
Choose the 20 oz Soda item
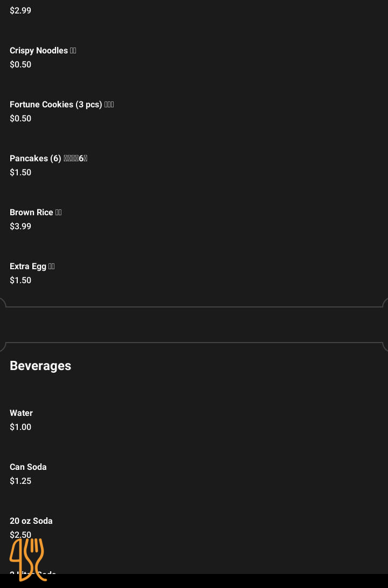(x=31, y=521)
